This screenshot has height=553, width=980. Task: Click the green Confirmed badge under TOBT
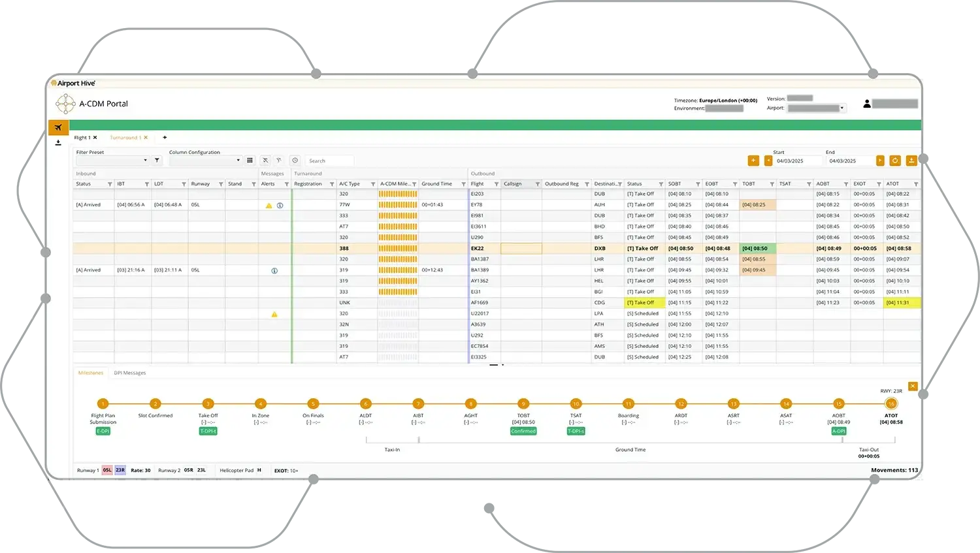click(x=523, y=432)
